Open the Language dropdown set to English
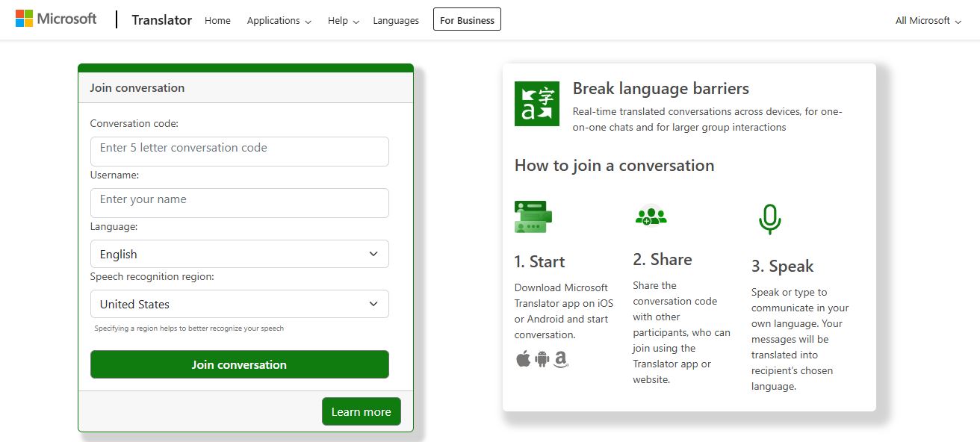 tap(239, 254)
